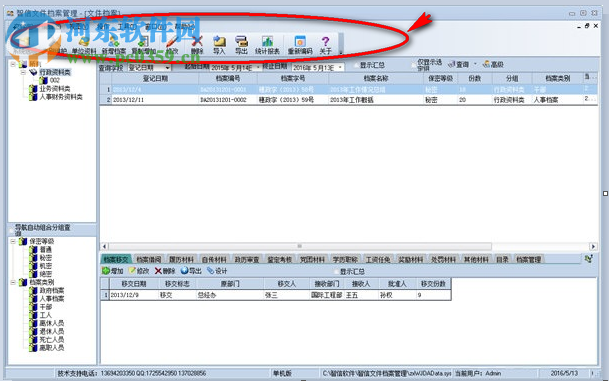Click cell 国际工程部 in transfer row
Screen dimensions: 609x381
click(327, 295)
